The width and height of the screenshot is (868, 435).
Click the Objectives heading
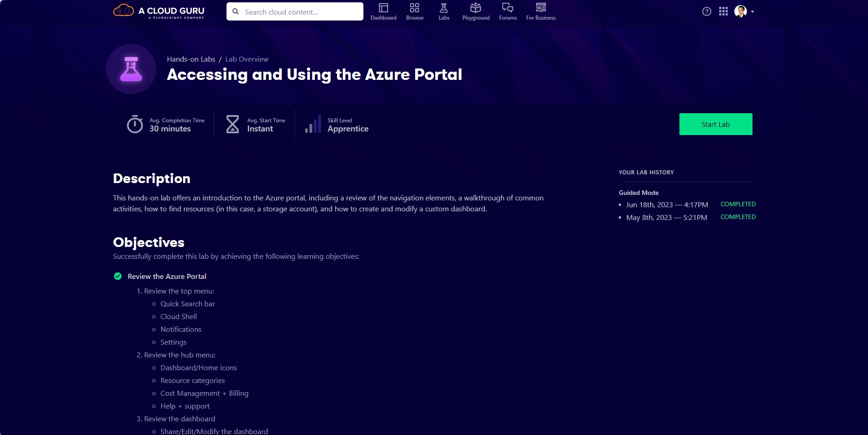[149, 242]
